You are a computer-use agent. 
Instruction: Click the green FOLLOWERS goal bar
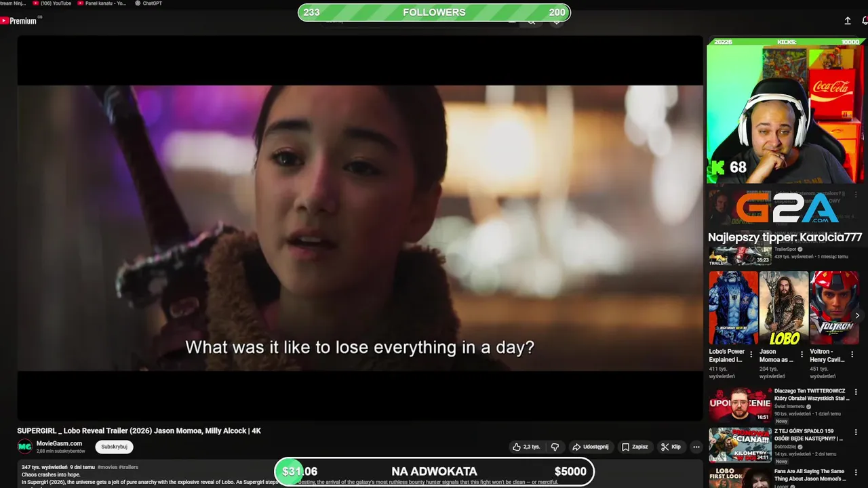(434, 12)
